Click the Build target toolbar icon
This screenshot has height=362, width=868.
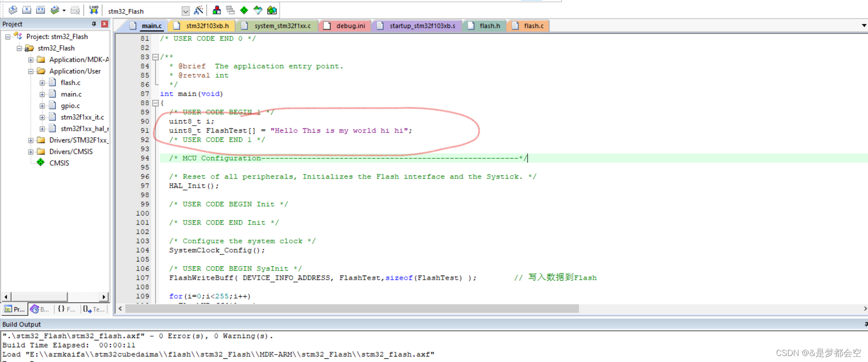(27, 10)
